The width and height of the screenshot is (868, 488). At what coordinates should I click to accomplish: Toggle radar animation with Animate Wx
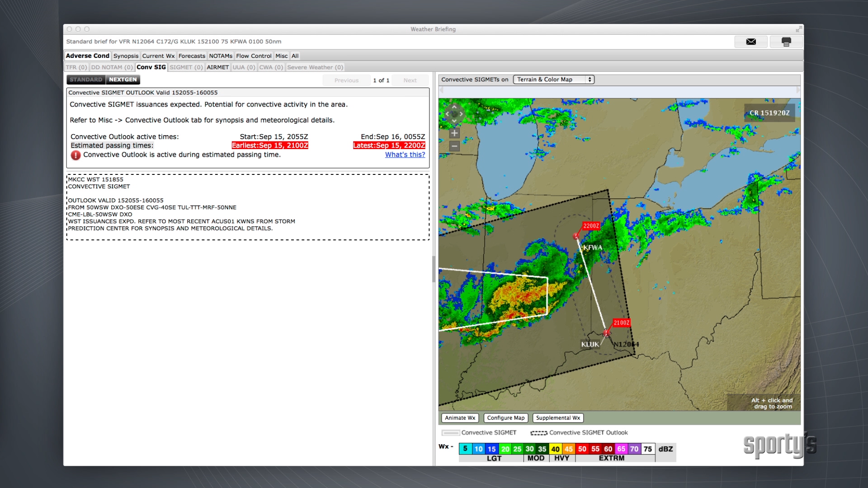pyautogui.click(x=460, y=418)
